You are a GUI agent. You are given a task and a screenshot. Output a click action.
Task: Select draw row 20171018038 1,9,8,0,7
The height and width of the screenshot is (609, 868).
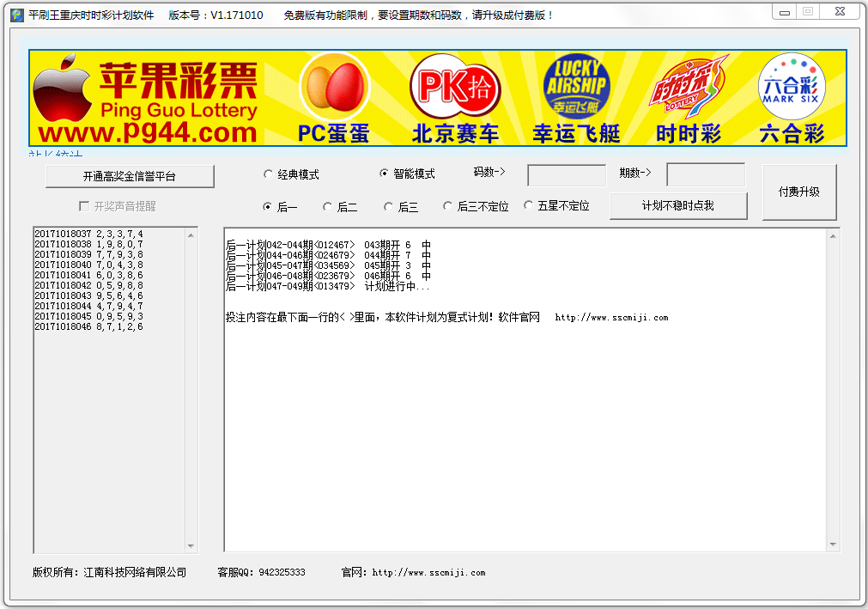(88, 244)
